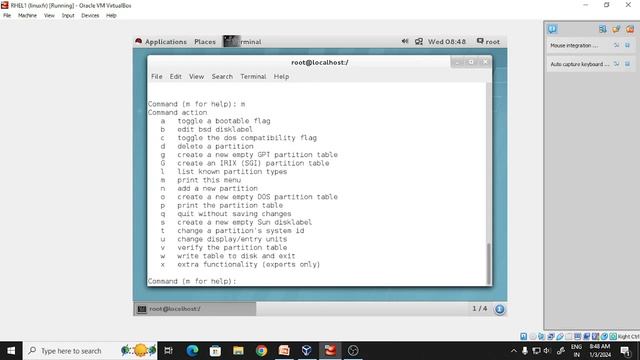
Task: Click the display monitor indicator in VirtualBox status bar
Action: [578, 336]
